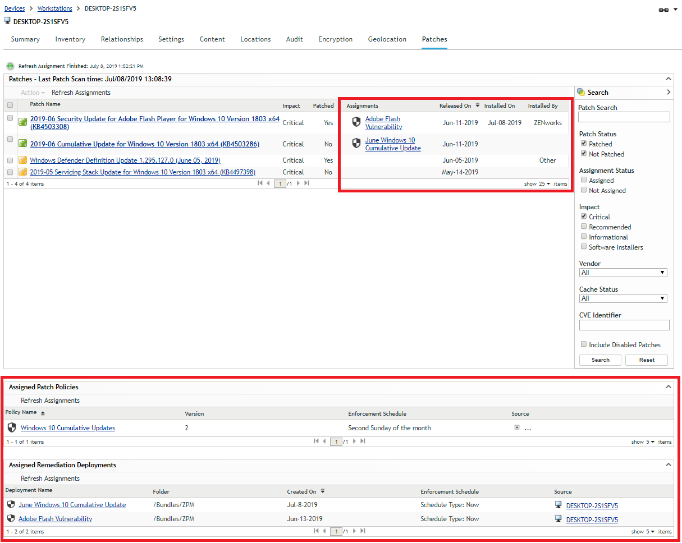Enable the Assigned status filter
Screen dimensions: 682x543
[584, 180]
